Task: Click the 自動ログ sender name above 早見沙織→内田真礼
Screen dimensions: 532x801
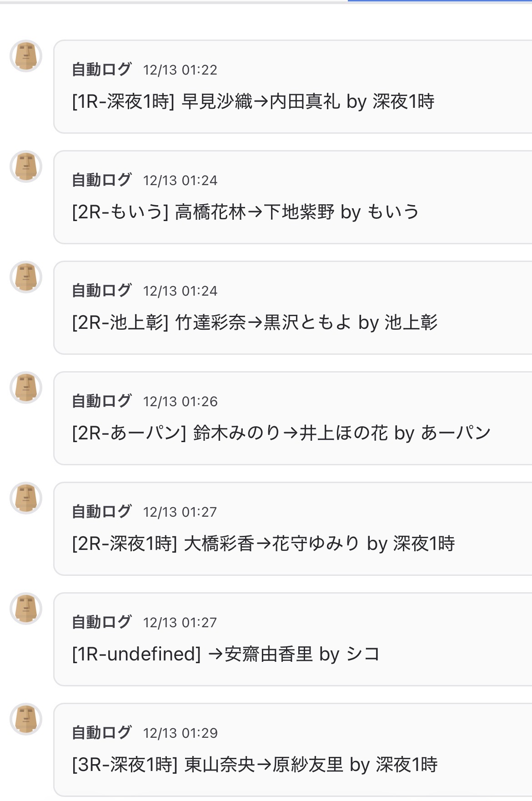Action: pos(101,70)
